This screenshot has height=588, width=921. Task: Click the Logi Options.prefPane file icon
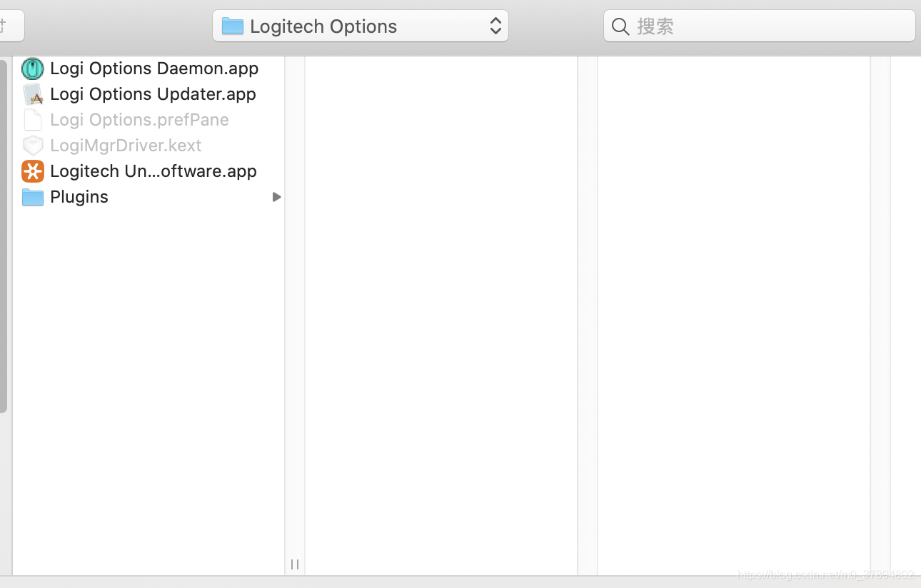(x=33, y=120)
